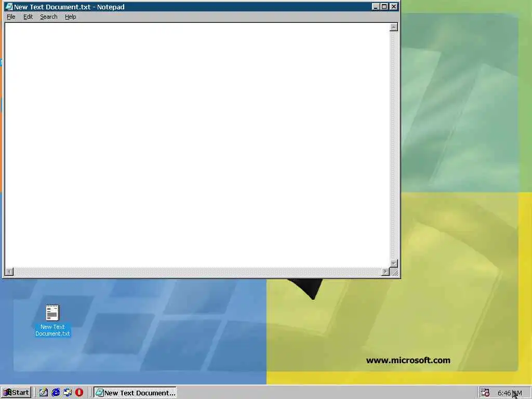Open the Edit menu in Notepad
Screen dimensions: 532x399
pyautogui.click(x=28, y=17)
